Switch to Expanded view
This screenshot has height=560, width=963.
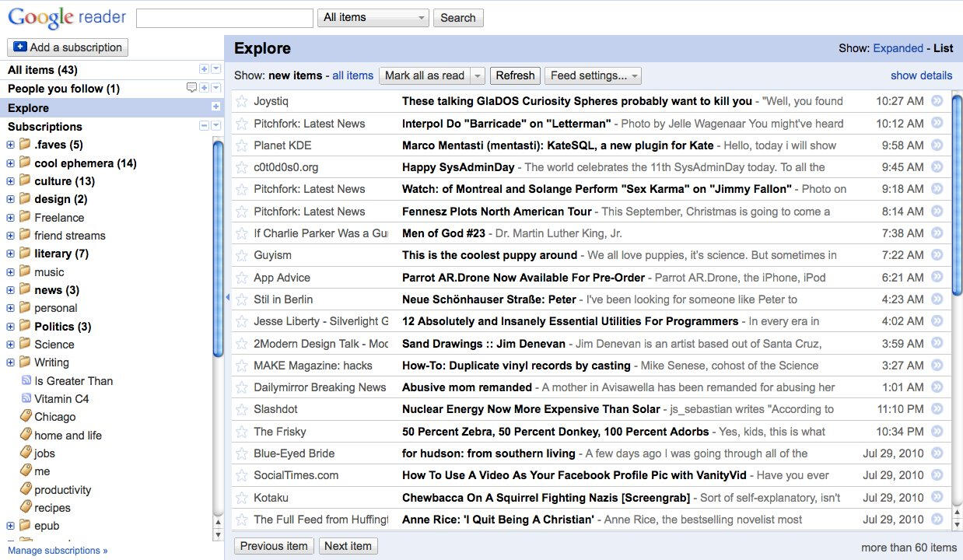(898, 48)
